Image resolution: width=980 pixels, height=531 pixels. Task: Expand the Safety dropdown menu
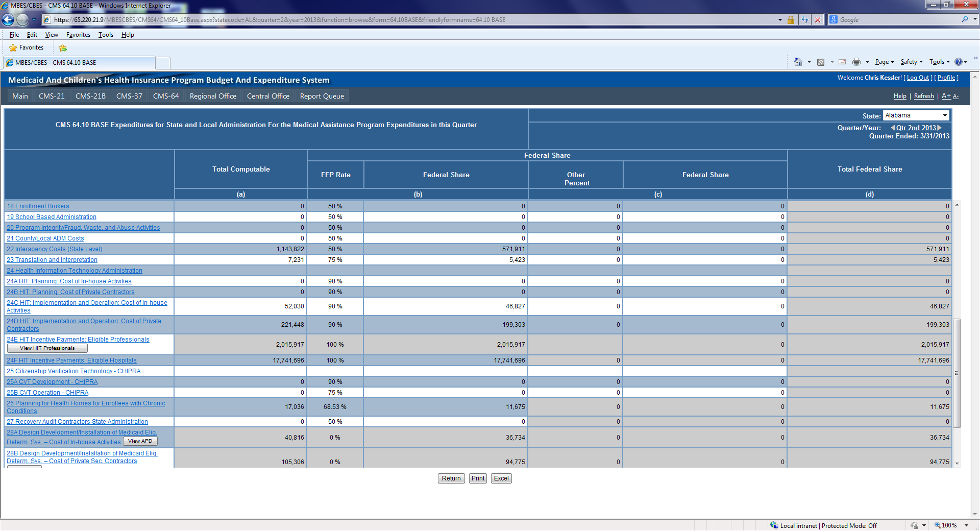912,62
